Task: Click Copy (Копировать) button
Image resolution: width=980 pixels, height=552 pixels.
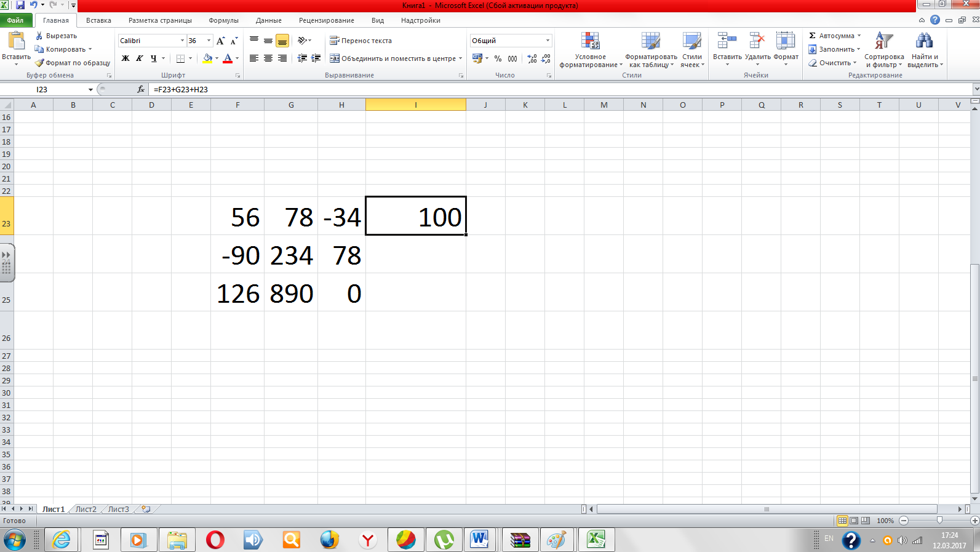Action: [x=60, y=49]
